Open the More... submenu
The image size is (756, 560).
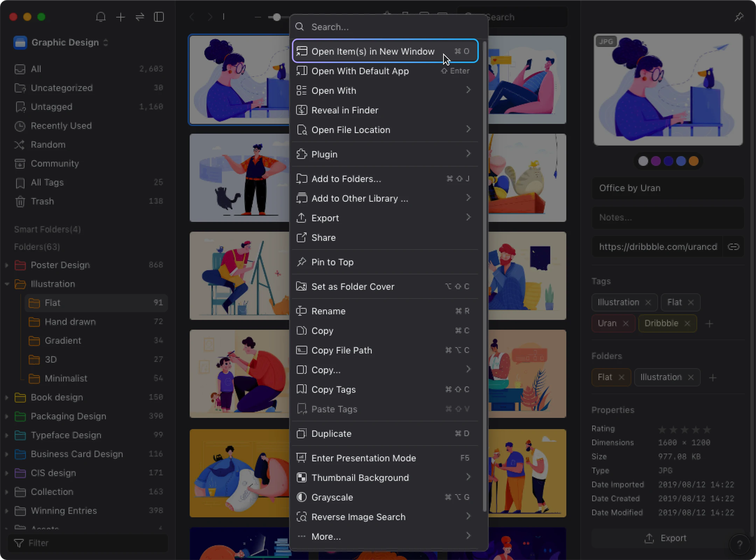(385, 536)
